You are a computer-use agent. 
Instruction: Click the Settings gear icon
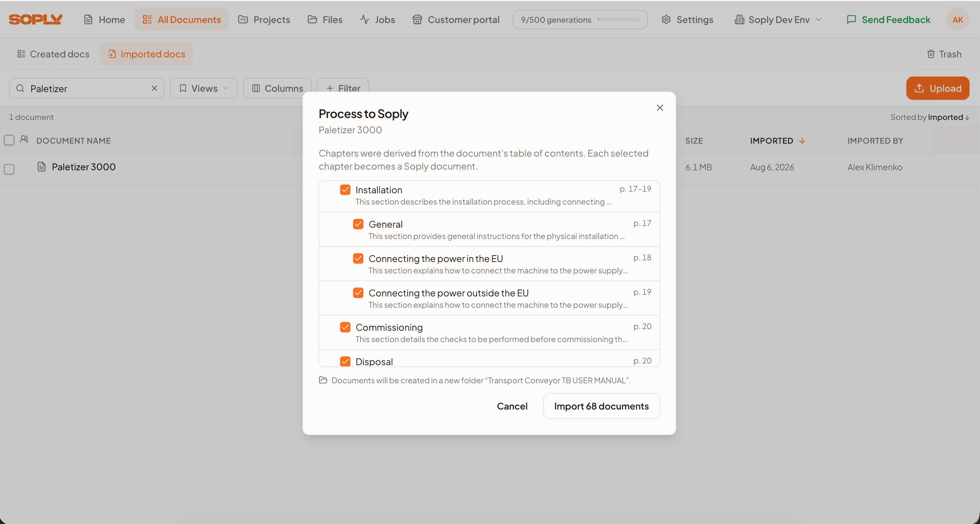[x=666, y=19]
